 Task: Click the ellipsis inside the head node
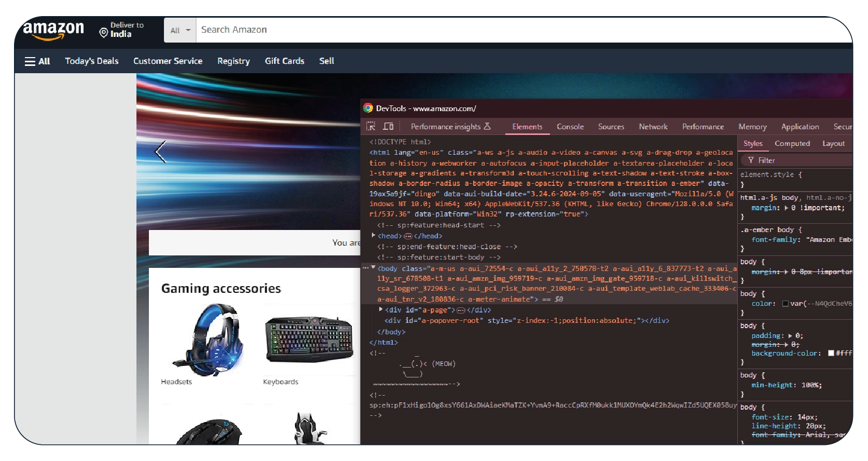coord(408,236)
